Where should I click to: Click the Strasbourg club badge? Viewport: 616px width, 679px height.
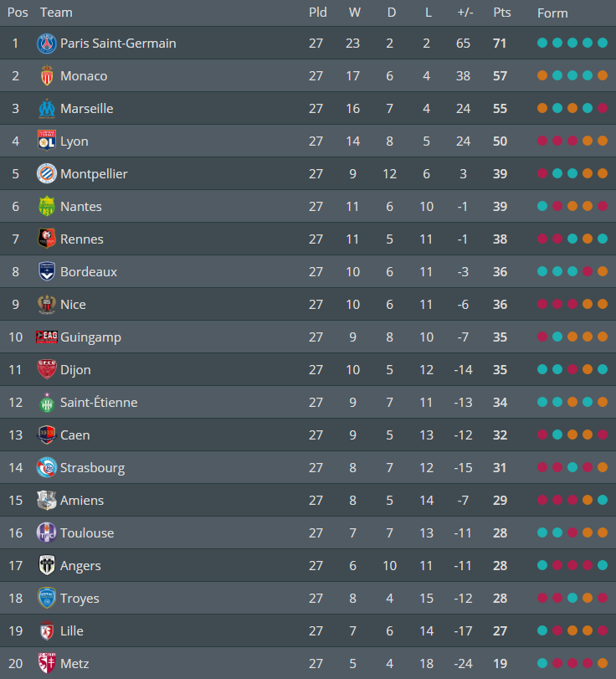click(x=47, y=468)
